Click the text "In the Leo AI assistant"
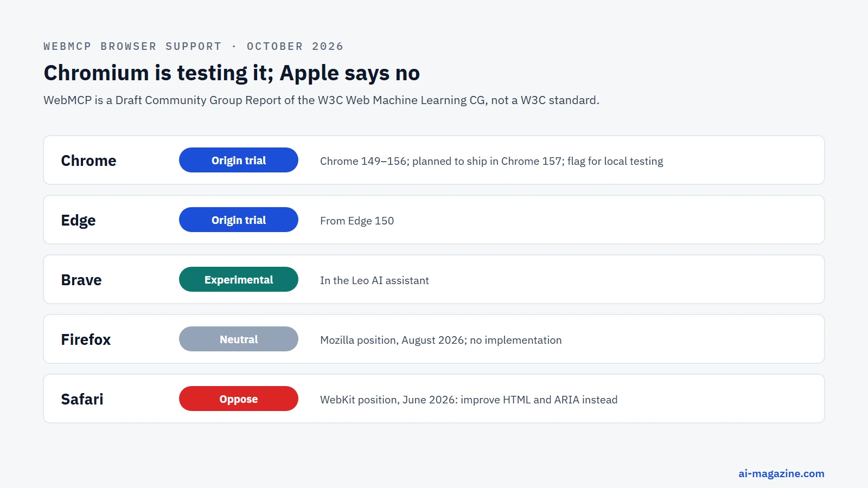This screenshot has width=868, height=488. pos(374,280)
